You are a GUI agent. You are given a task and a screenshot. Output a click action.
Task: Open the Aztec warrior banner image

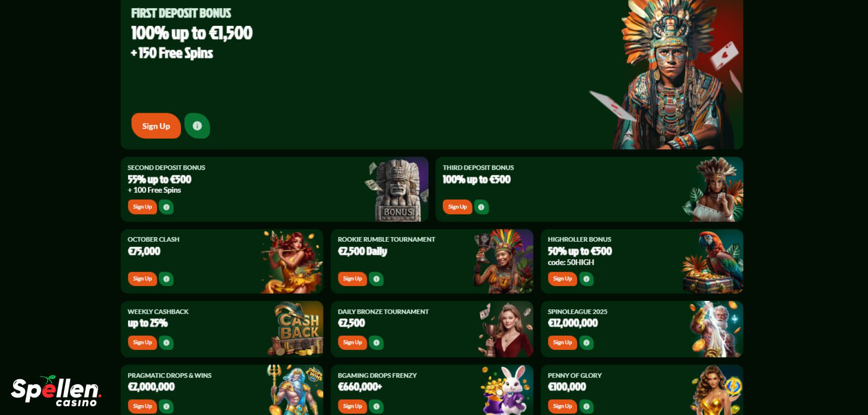click(666, 75)
